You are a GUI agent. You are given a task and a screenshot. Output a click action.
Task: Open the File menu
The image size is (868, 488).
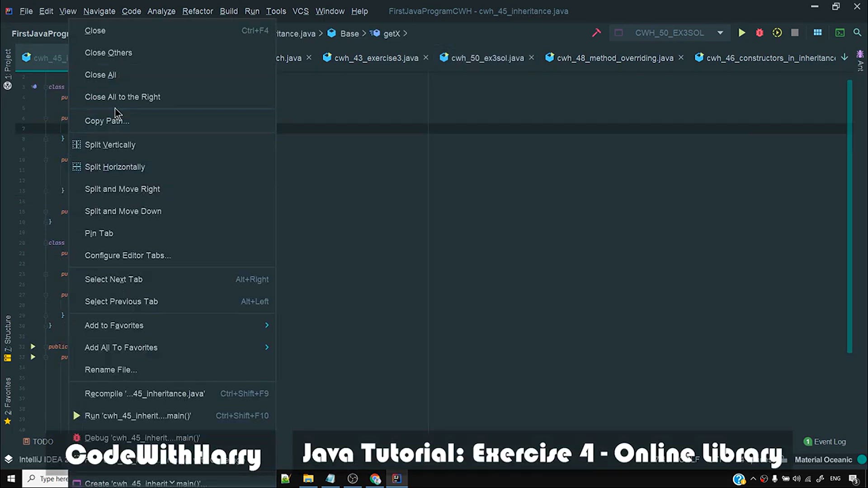click(26, 11)
